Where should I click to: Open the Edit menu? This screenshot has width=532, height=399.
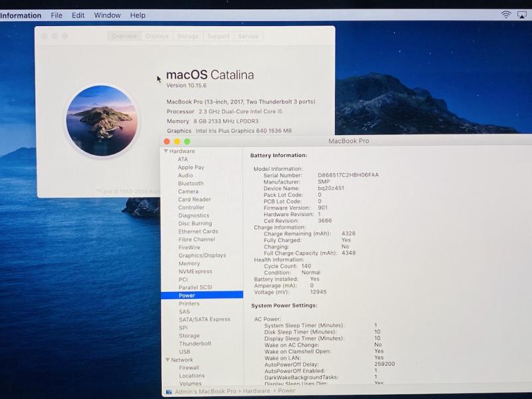pos(78,15)
